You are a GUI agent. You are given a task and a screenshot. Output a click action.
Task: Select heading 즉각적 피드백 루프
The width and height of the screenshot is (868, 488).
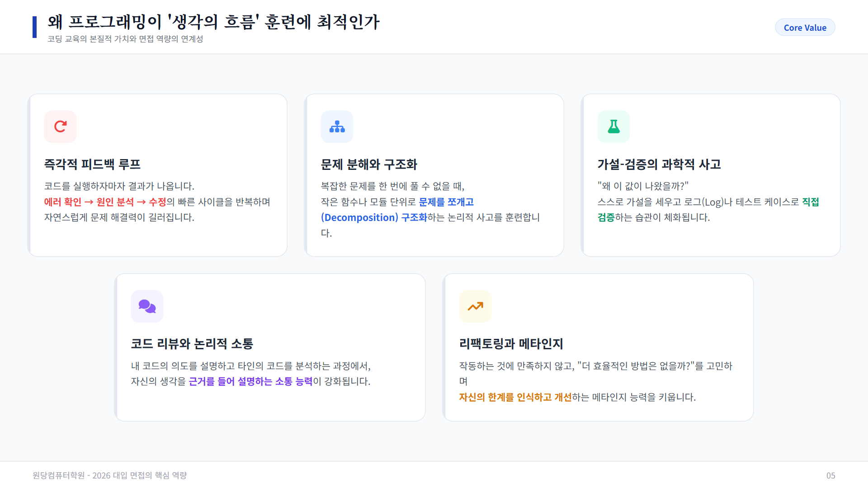click(x=92, y=164)
